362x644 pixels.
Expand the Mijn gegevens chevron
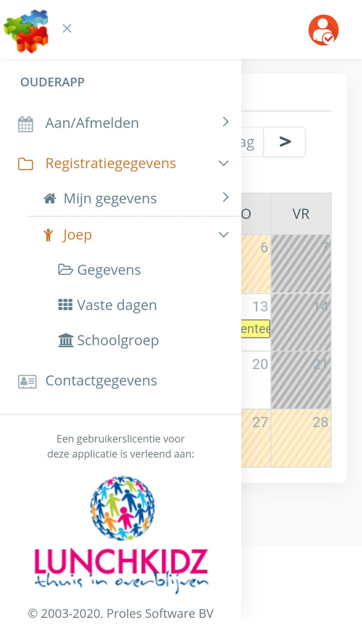coord(225,197)
